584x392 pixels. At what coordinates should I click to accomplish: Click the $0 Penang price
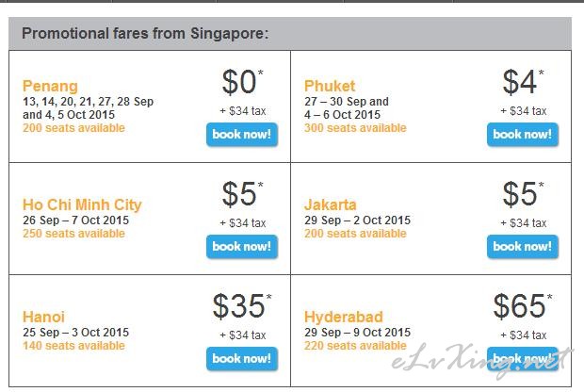[242, 82]
